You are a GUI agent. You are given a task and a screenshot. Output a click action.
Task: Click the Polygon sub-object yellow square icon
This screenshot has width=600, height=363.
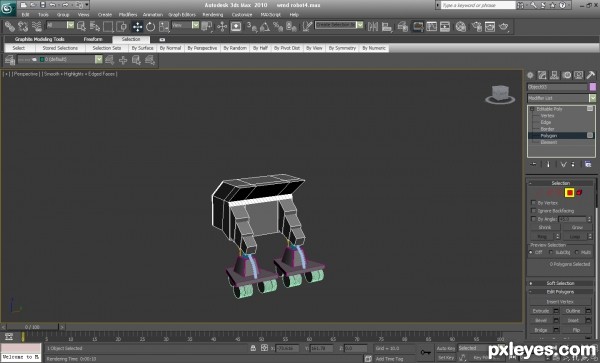pos(570,193)
